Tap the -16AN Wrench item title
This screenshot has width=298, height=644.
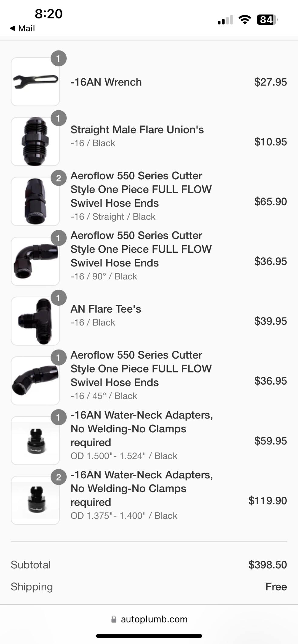coord(106,82)
